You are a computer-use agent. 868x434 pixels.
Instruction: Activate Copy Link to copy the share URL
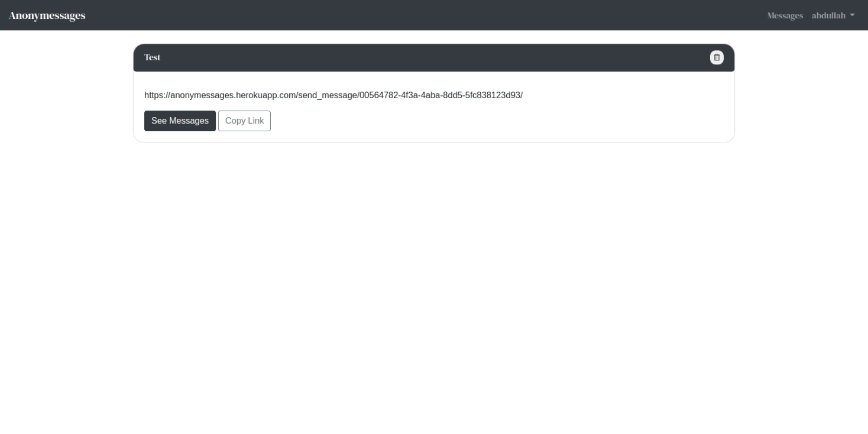pos(244,121)
